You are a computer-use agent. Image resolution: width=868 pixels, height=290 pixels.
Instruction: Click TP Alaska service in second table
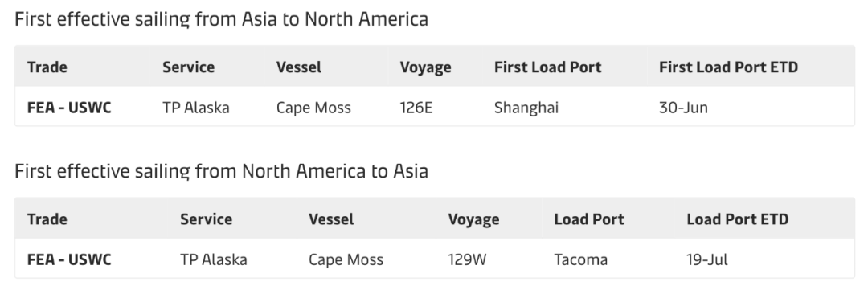[214, 259]
